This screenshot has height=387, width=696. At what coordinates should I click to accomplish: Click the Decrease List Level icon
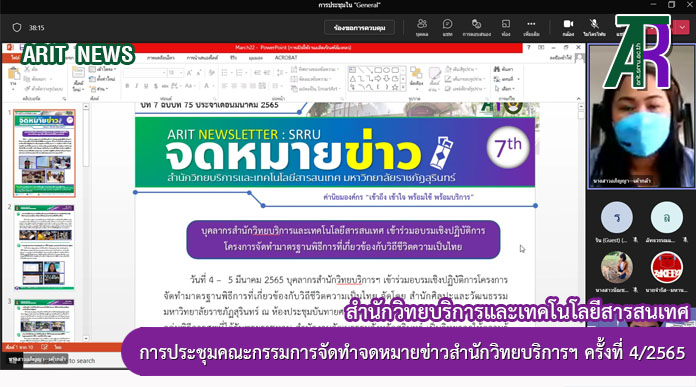pyautogui.click(x=257, y=72)
